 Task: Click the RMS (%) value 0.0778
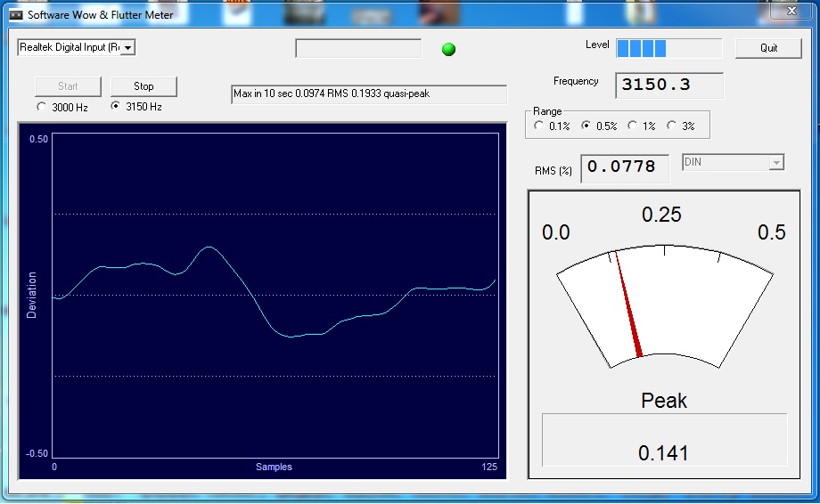(625, 168)
